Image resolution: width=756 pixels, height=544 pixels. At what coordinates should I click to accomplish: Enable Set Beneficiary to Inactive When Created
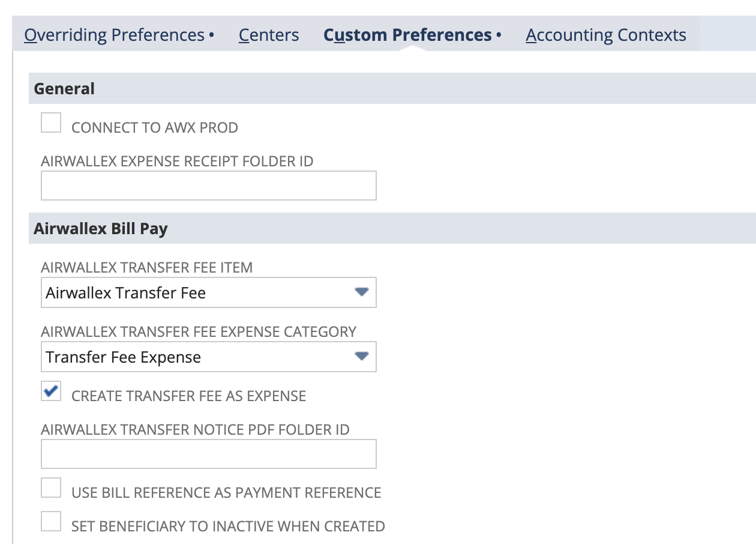(51, 522)
